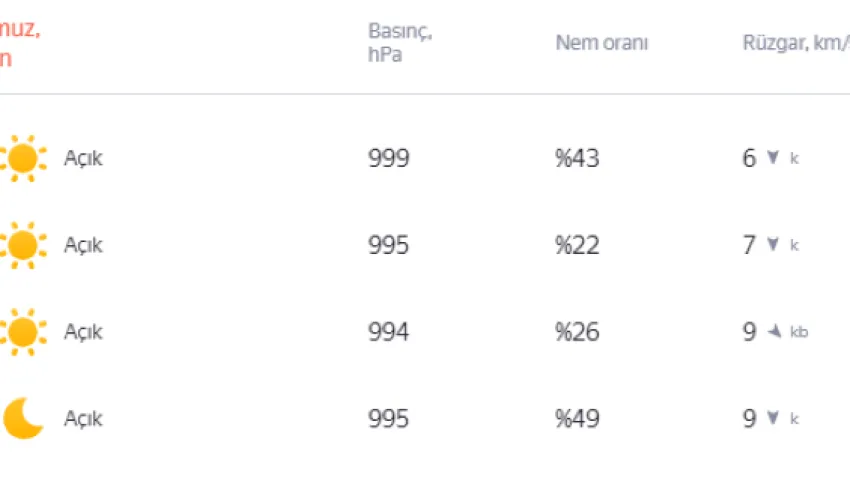The width and height of the screenshot is (850, 478).
Task: Click the %22 humidity value
Action: [x=578, y=245]
